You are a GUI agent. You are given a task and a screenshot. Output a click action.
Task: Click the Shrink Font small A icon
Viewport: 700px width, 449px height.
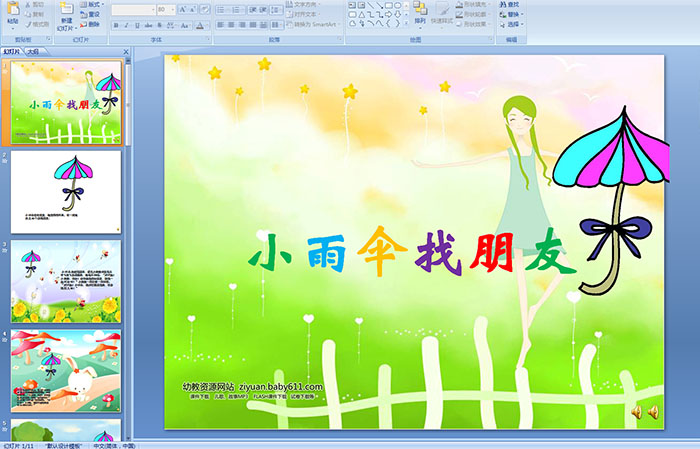coord(192,9)
